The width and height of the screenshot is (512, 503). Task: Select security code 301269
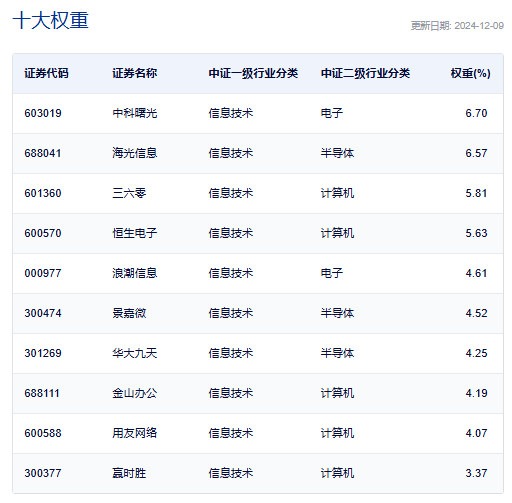[x=43, y=353]
